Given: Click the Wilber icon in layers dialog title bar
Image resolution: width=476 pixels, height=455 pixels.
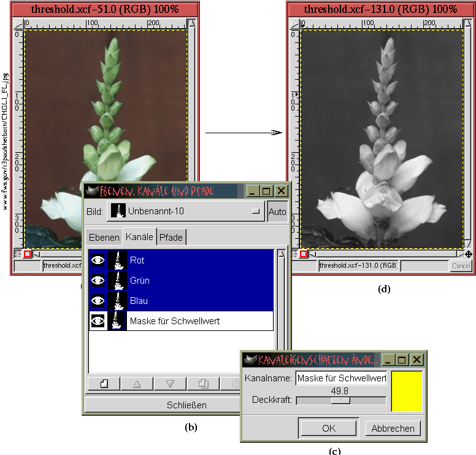Looking at the screenshot, I should [93, 191].
